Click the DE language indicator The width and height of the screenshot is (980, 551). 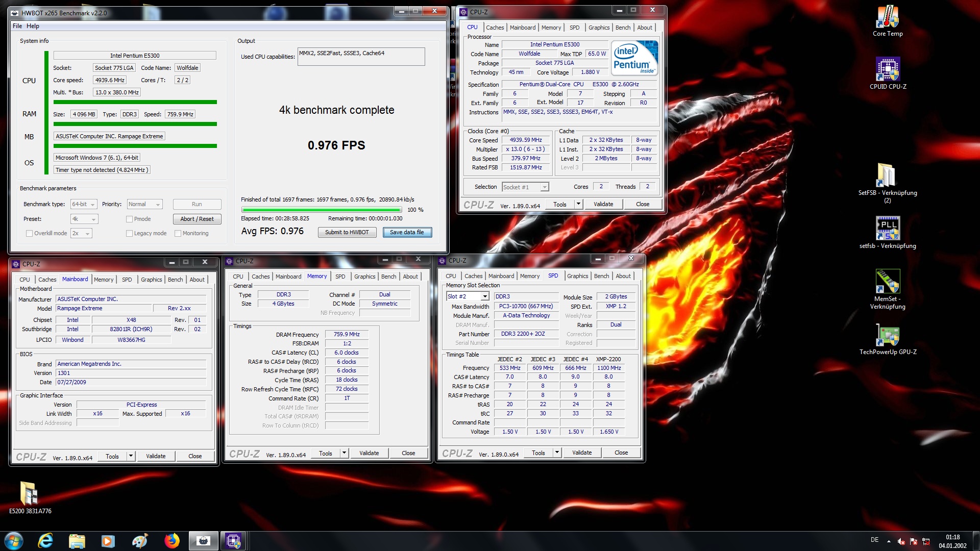[874, 540]
